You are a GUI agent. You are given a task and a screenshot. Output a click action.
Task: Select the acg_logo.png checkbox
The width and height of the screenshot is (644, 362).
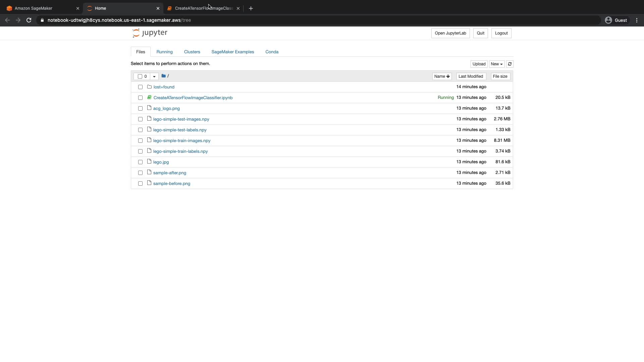pyautogui.click(x=140, y=109)
